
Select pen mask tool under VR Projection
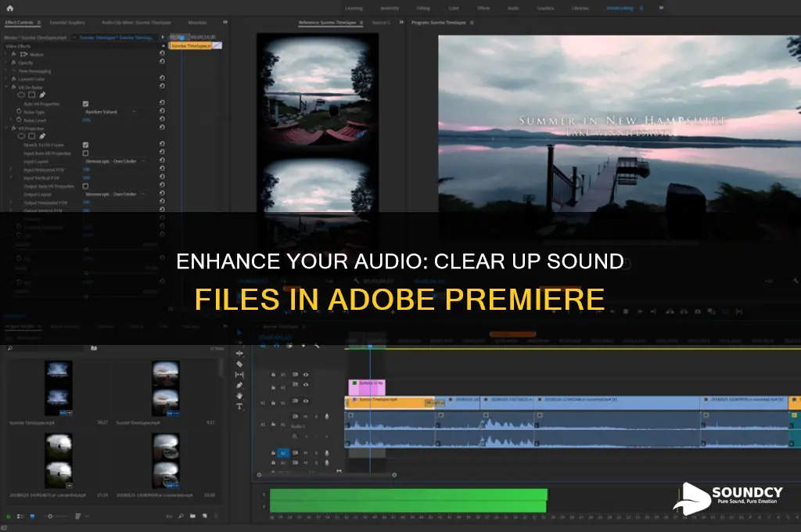[42, 136]
